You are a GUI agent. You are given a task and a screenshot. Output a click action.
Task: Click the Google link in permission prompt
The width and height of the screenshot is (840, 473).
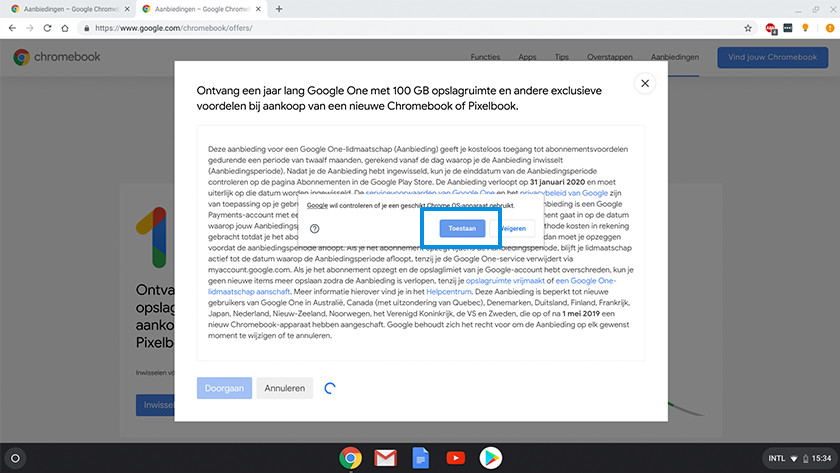coord(317,205)
